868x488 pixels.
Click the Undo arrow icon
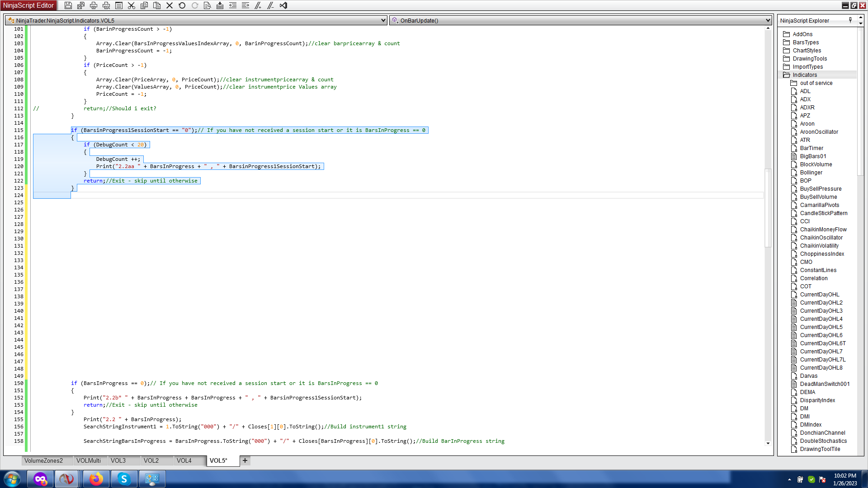(x=182, y=5)
